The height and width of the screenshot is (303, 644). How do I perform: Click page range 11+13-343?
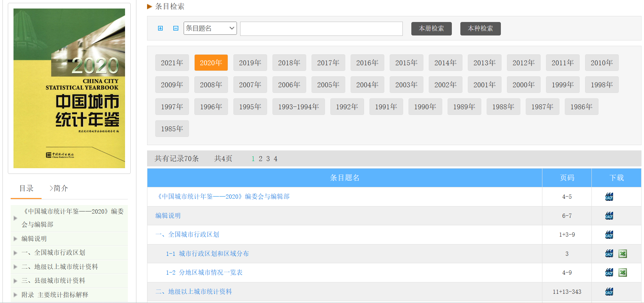point(567,292)
